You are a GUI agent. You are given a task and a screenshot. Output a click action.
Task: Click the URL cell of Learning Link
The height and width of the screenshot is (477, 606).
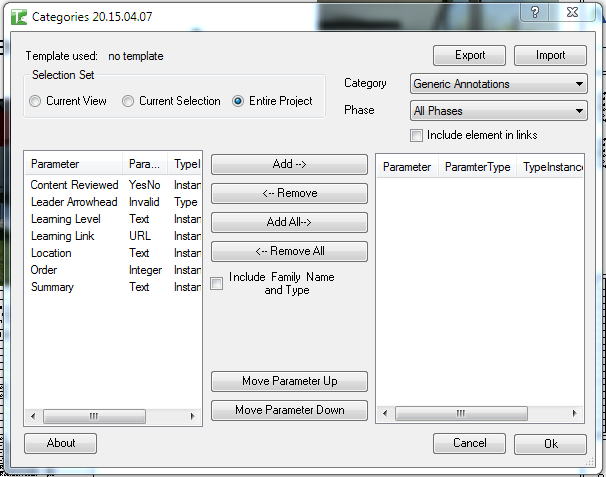pos(140,236)
